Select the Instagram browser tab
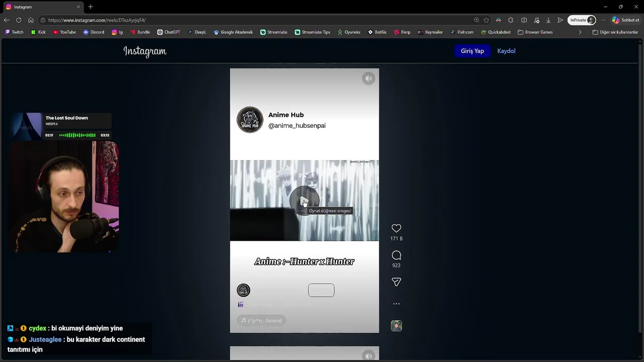 click(43, 7)
